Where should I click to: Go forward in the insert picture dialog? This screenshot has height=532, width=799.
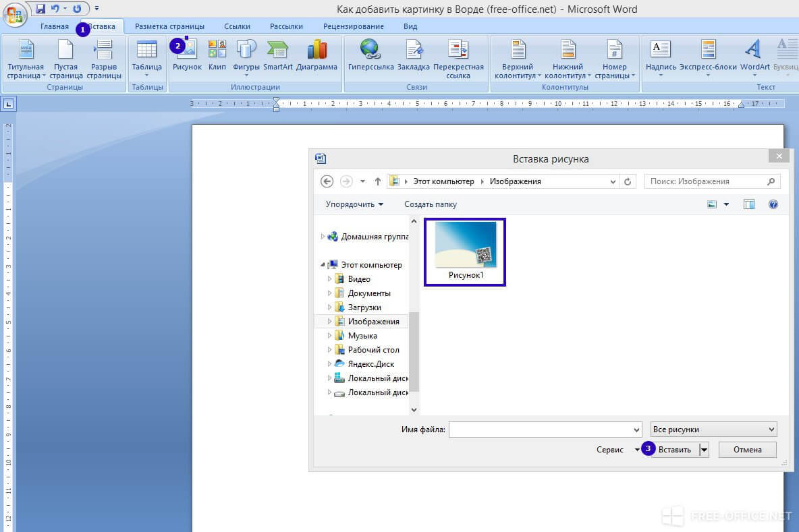point(346,181)
